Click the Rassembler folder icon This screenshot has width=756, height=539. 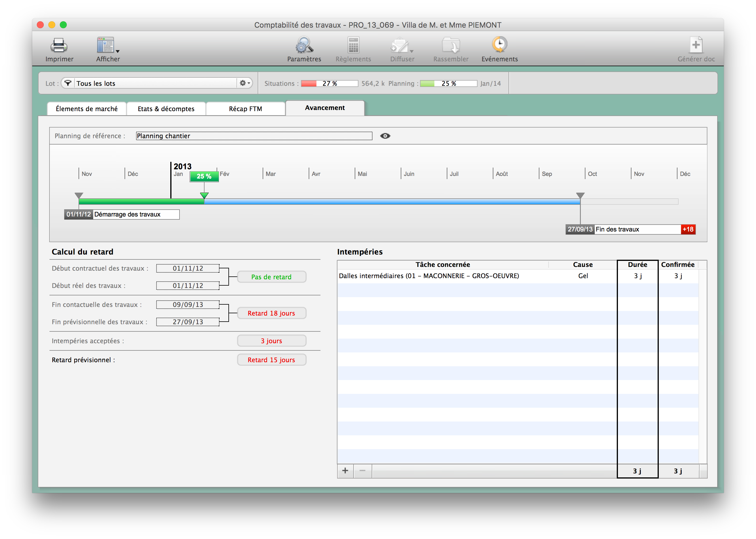(450, 45)
